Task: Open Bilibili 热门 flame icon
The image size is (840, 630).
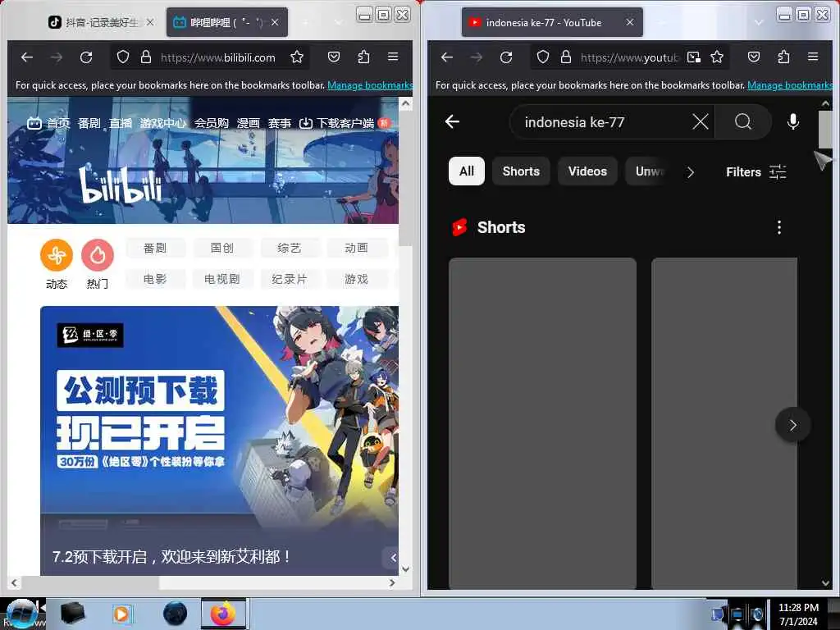Action: tap(98, 255)
